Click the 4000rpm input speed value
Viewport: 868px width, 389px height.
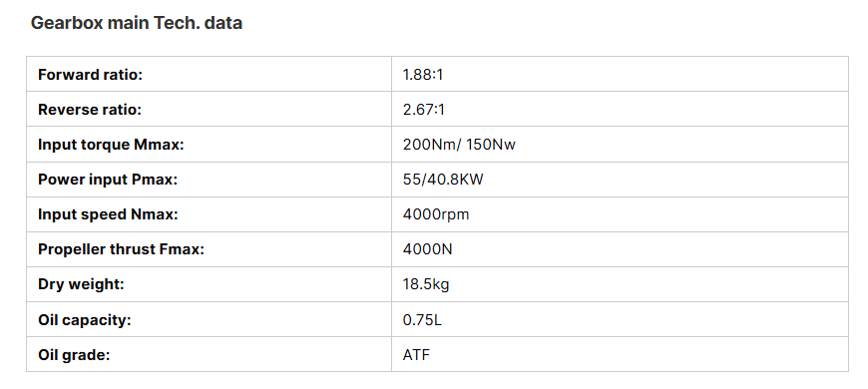tap(436, 214)
